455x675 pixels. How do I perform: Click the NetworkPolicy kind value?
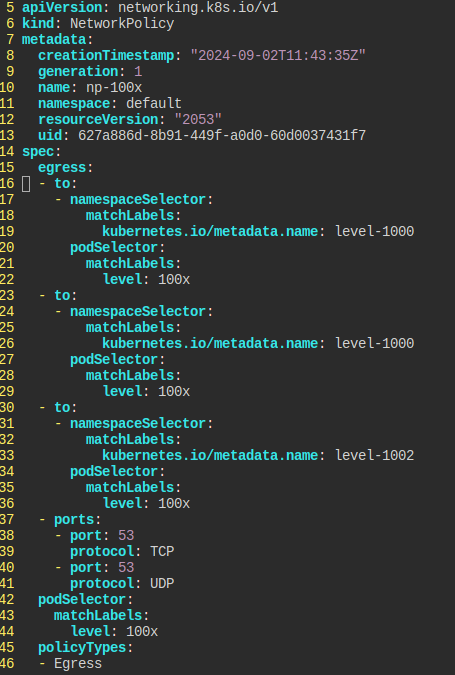point(122,23)
